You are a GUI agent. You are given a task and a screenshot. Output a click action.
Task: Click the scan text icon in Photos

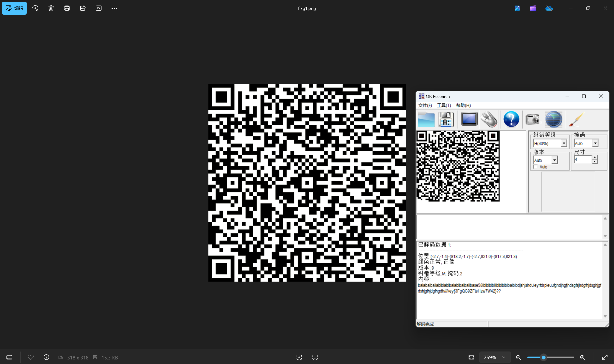pyautogui.click(x=315, y=357)
